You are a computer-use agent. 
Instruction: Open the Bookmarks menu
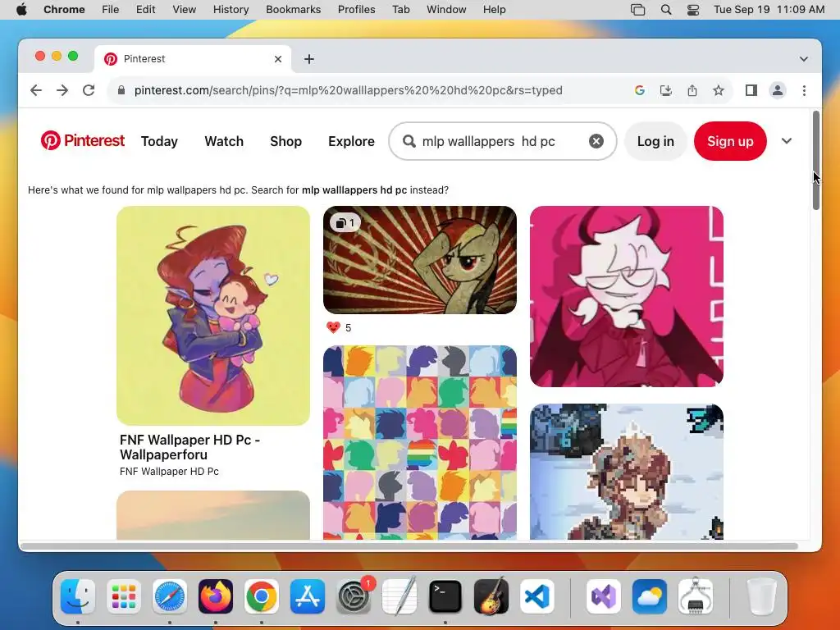pyautogui.click(x=293, y=10)
